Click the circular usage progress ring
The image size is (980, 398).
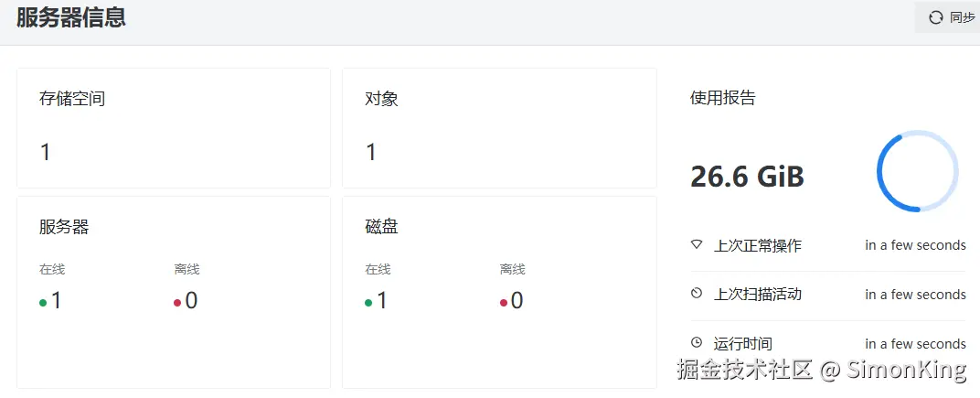(x=917, y=172)
